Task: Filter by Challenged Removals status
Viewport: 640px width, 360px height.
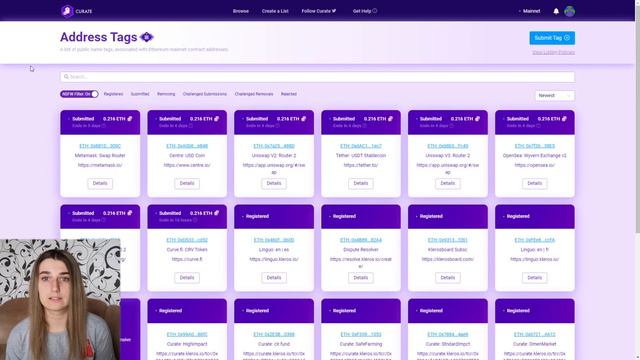Action: click(x=254, y=94)
